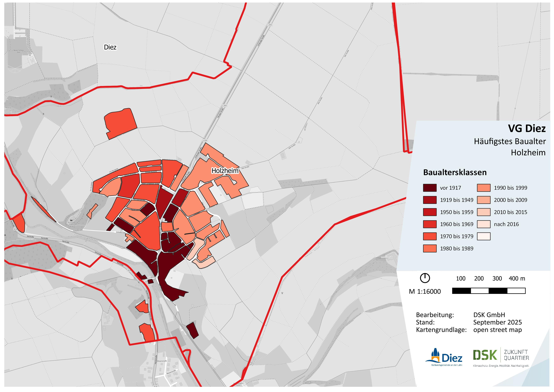Click the '2000 bis 2009' legend swatch

coord(484,200)
